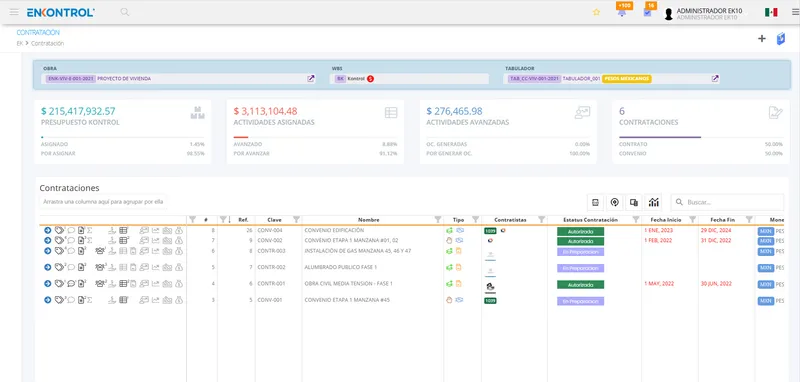Open the blue book help icon
The width and height of the screenshot is (800, 382).
tap(781, 39)
